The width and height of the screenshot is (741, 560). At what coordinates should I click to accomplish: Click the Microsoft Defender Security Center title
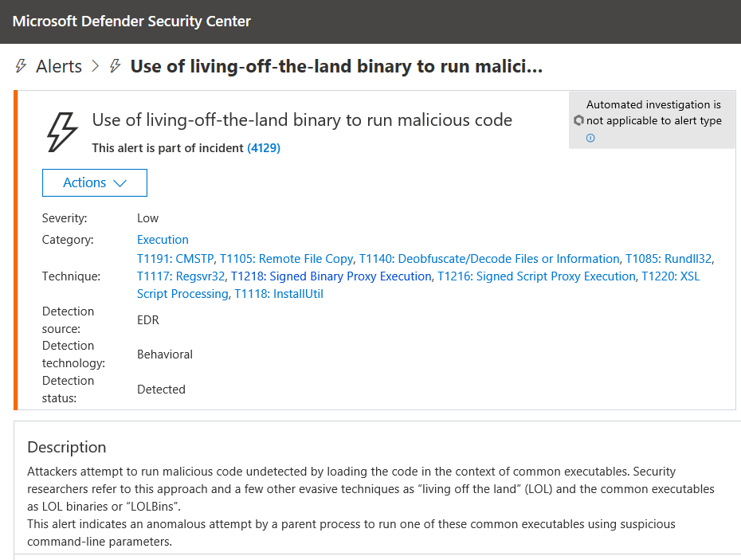[x=131, y=22]
